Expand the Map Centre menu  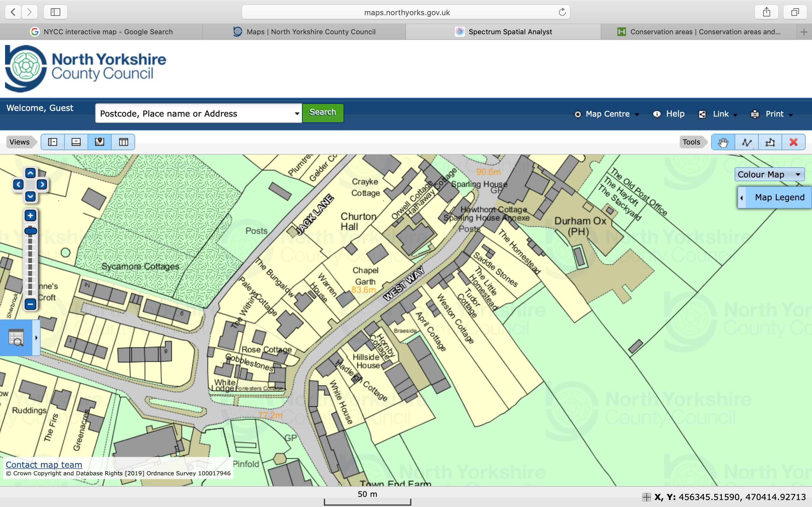[607, 114]
